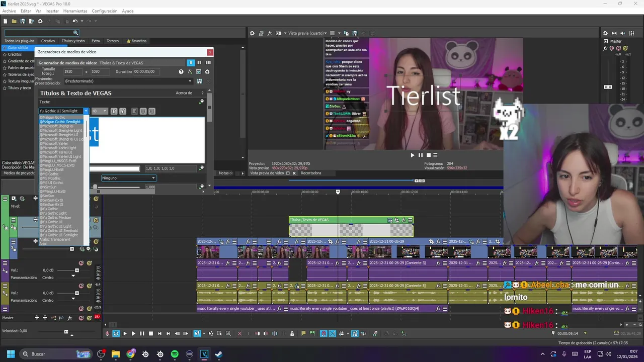Screen dimensions: 644x362
Task: Select zoom edit tool magnifier icon
Action: [x=228, y=333]
